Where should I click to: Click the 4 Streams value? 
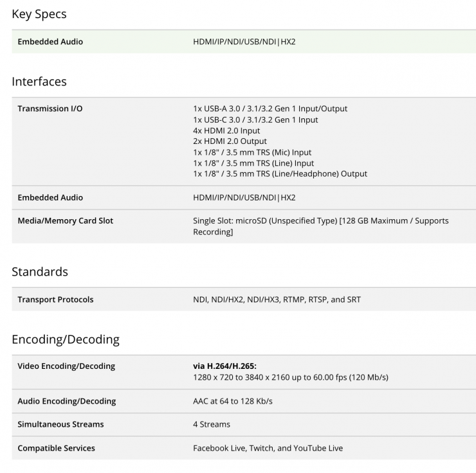[x=212, y=425]
